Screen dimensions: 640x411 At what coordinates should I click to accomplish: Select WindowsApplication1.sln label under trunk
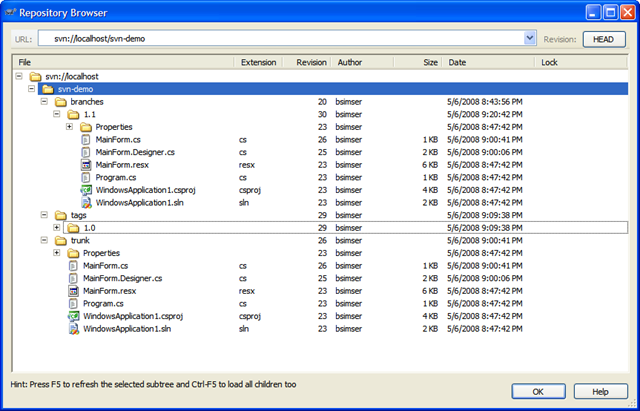click(127, 329)
